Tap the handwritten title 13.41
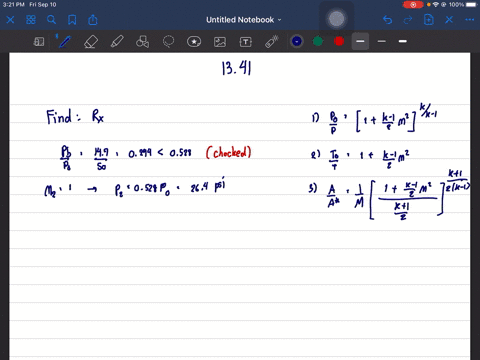 (x=236, y=68)
